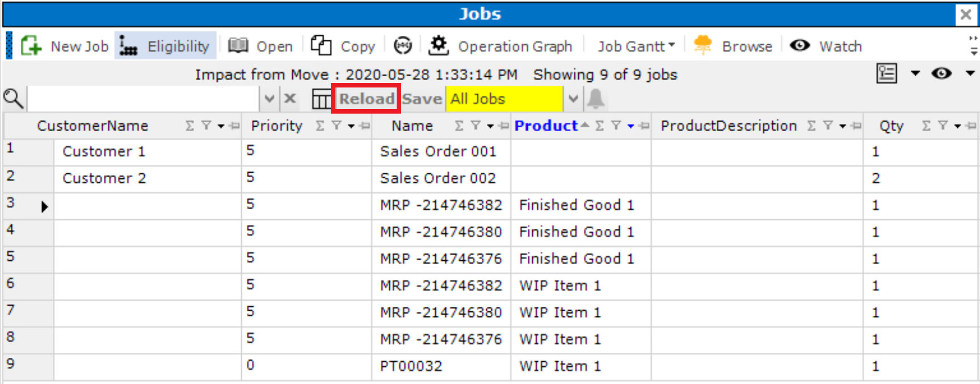The image size is (980, 384).
Task: Click the sigma icon in ProductDescription column
Action: 812,126
